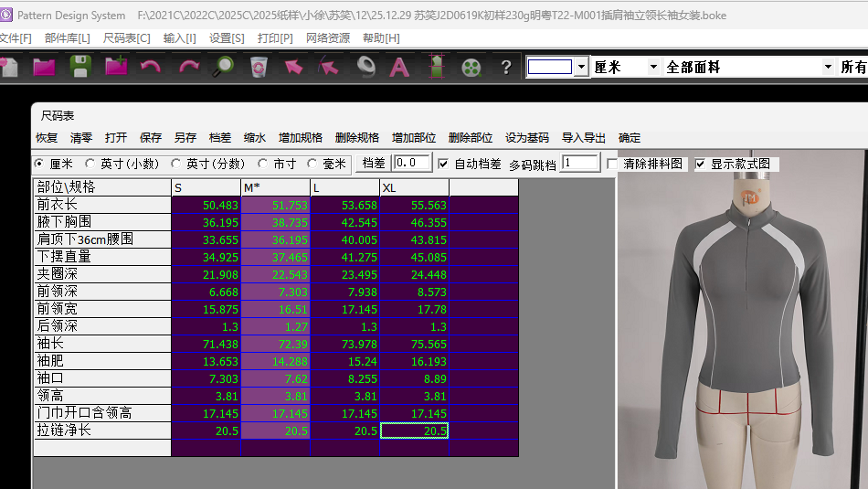The height and width of the screenshot is (489, 868).
Task: Toggle the 自动档差 checkbox
Action: pos(443,164)
